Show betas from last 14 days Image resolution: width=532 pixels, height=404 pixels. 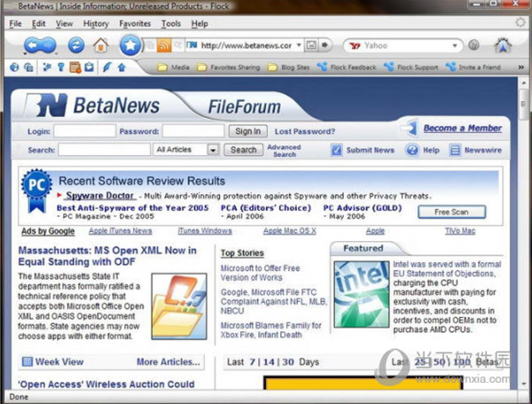(x=269, y=362)
